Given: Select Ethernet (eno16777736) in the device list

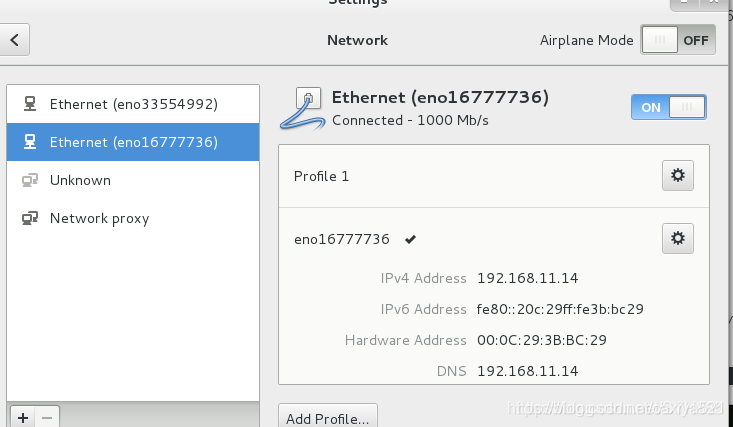Looking at the screenshot, I should tap(133, 142).
